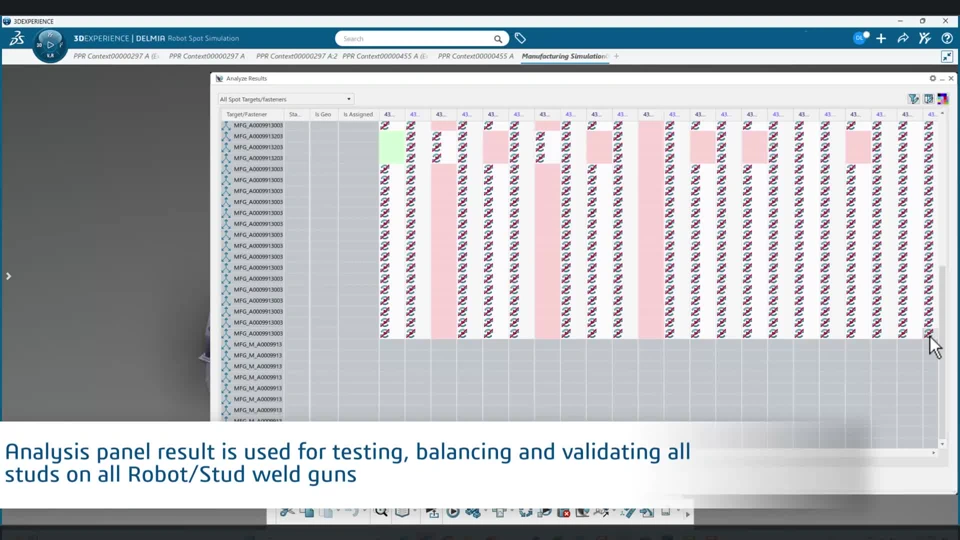Sort by Target/Fastener column header
The height and width of the screenshot is (540, 960).
247,115
